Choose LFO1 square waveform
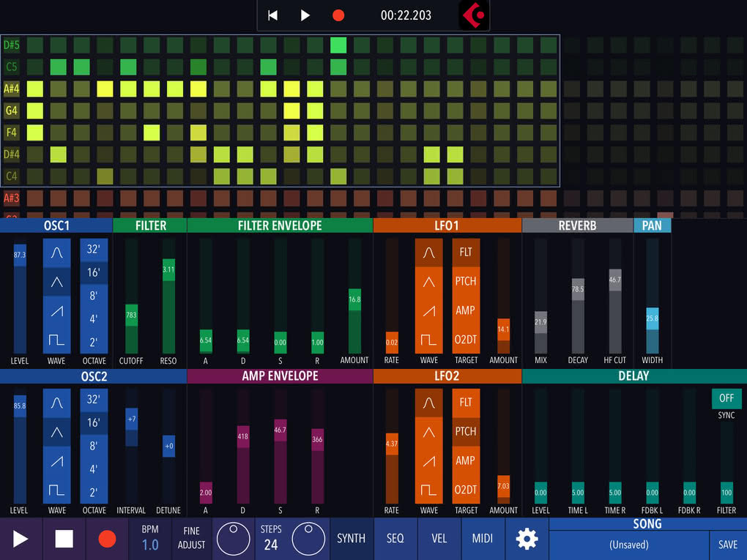The image size is (747, 560). click(428, 340)
